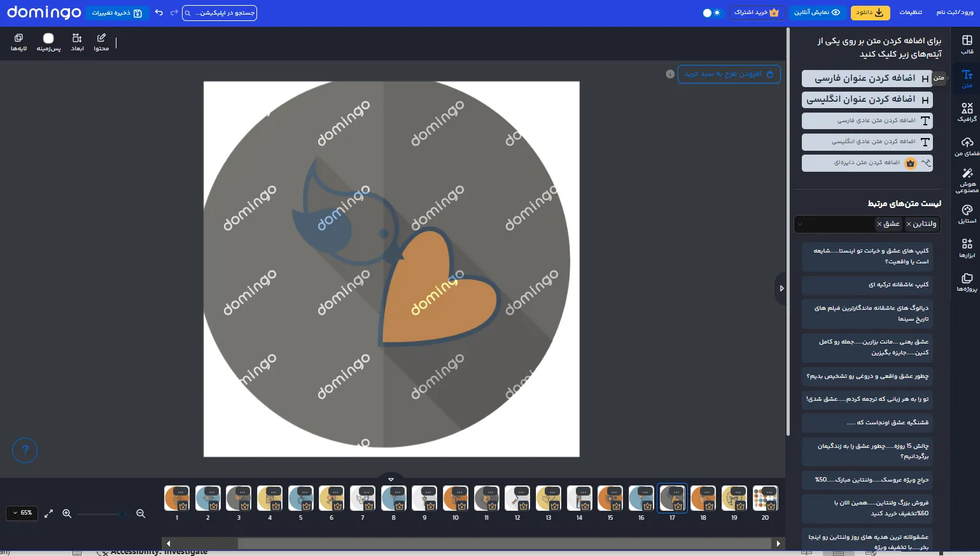Open the help question mark button
980x556 pixels.
click(25, 450)
